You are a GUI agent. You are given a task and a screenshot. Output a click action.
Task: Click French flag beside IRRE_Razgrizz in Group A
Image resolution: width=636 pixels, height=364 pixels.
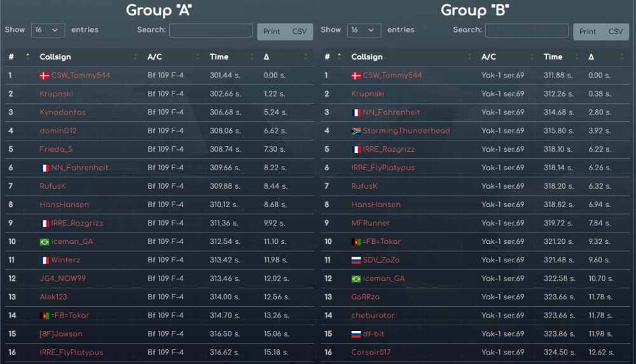coord(44,224)
